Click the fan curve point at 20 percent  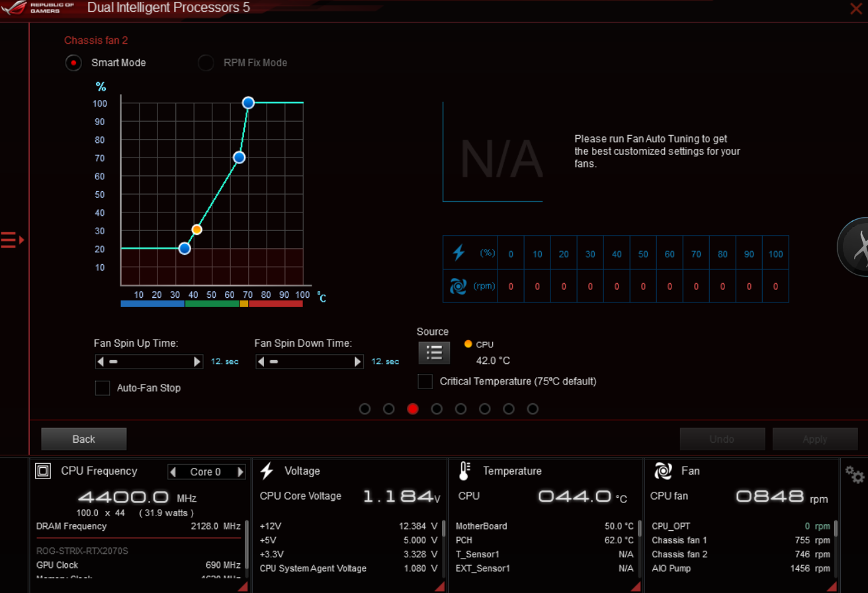(185, 249)
